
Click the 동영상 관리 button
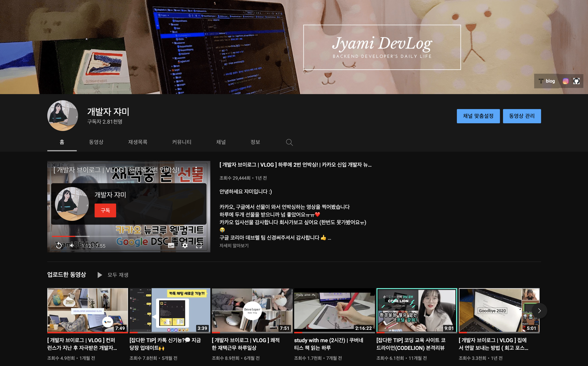522,116
